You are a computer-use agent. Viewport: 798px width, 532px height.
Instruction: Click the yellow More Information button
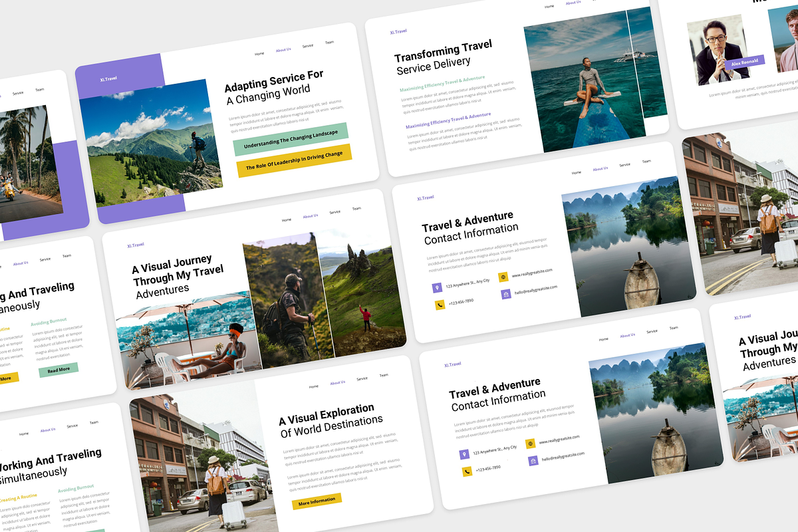coord(317,501)
